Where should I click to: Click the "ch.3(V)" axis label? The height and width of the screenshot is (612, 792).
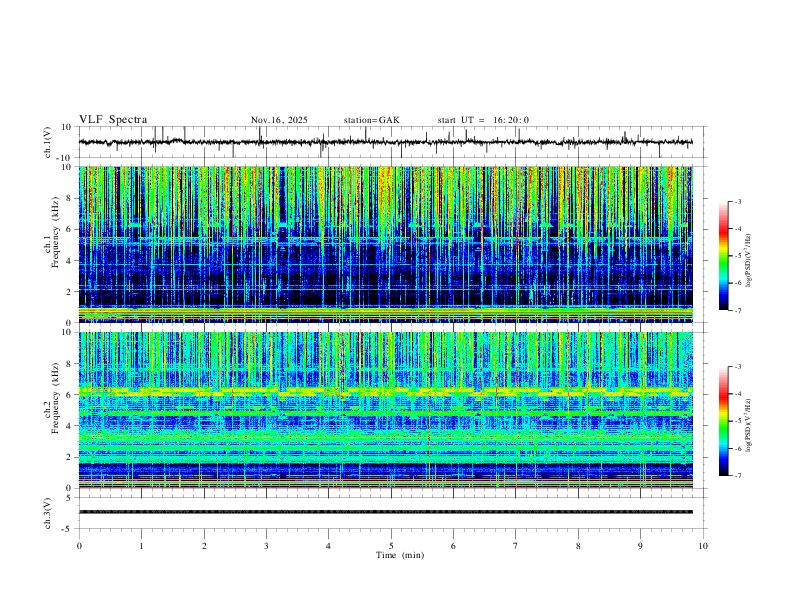click(x=48, y=513)
